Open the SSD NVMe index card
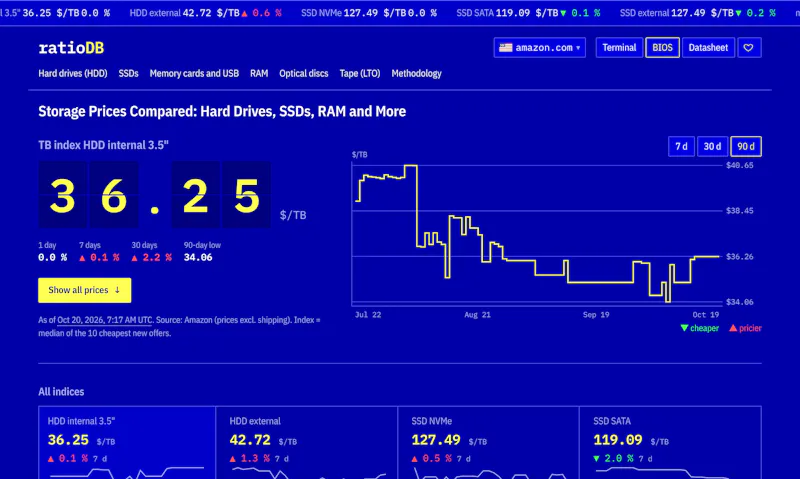Screen dimensions: 800x479 point(488,442)
